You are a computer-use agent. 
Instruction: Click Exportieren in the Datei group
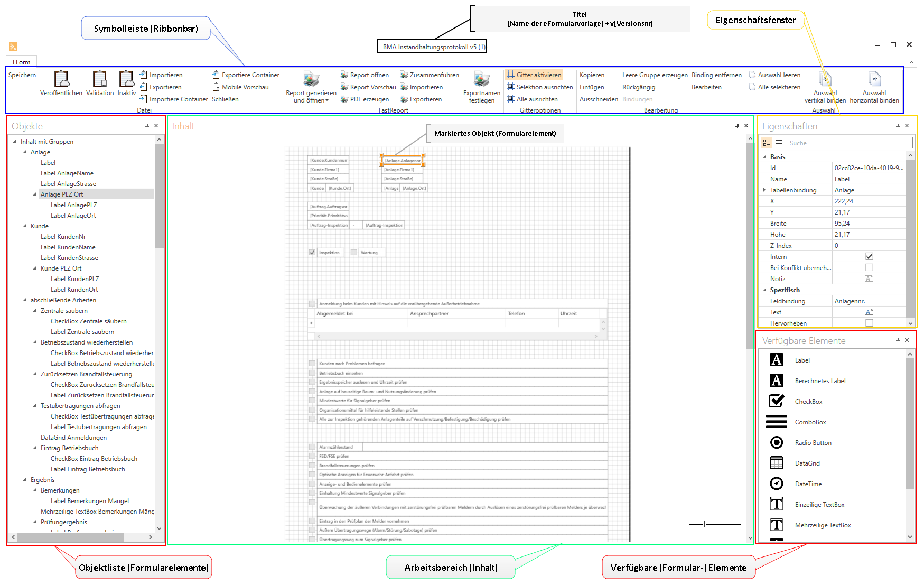coord(161,87)
